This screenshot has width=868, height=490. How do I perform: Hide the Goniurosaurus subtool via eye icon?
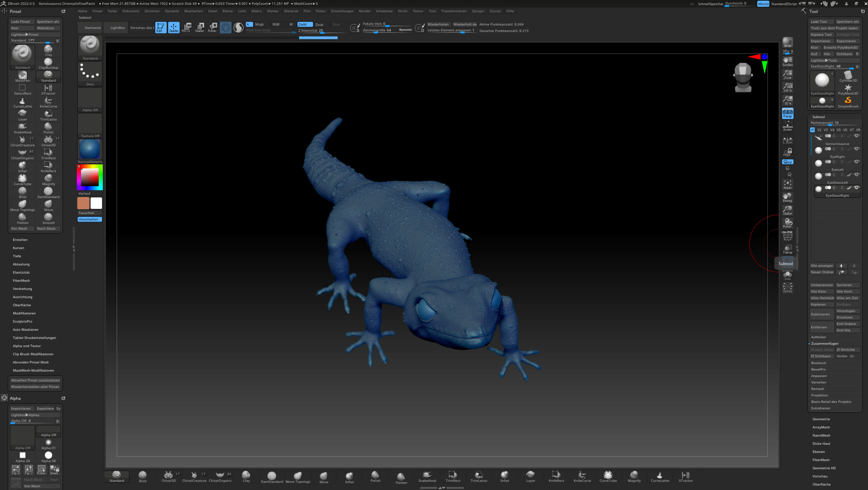[x=856, y=136]
